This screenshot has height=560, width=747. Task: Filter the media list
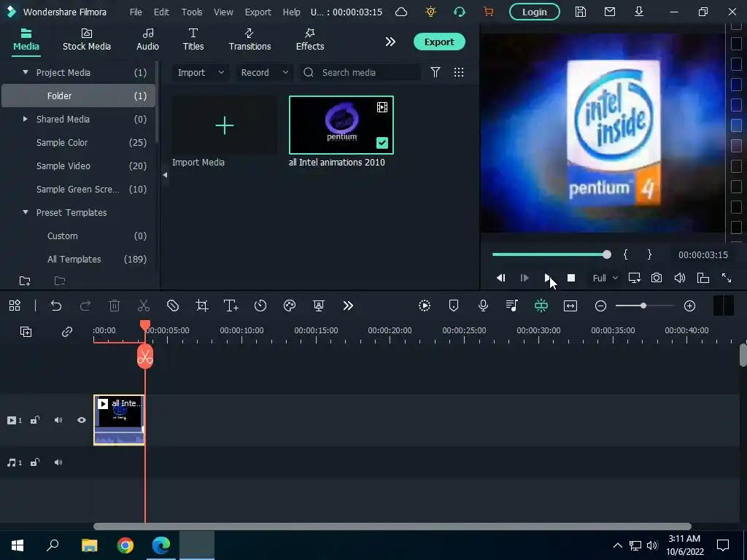436,72
